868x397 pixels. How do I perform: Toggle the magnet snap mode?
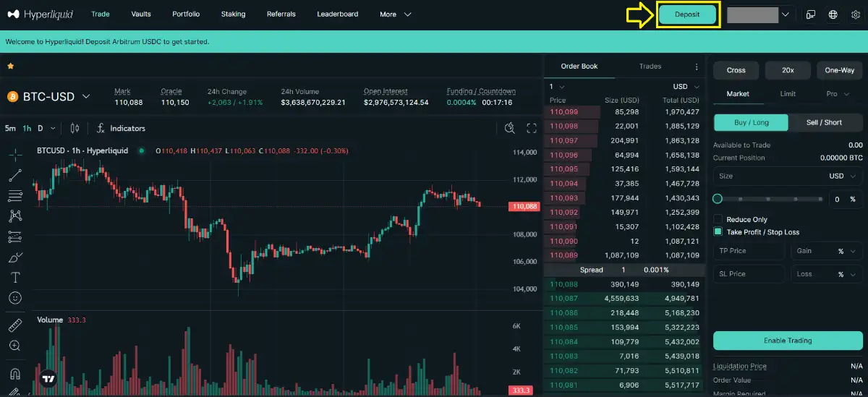14,374
